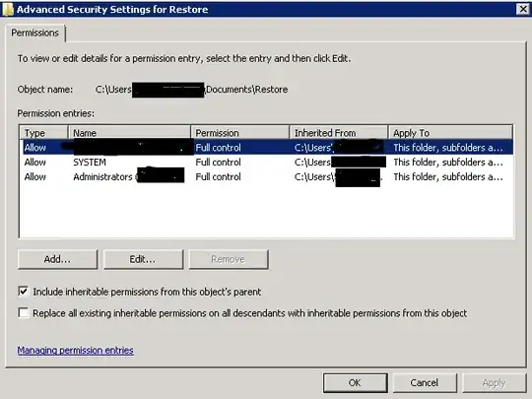Screen dimensions: 532x399
Task: Click the disabled Apply button
Action: (x=494, y=382)
